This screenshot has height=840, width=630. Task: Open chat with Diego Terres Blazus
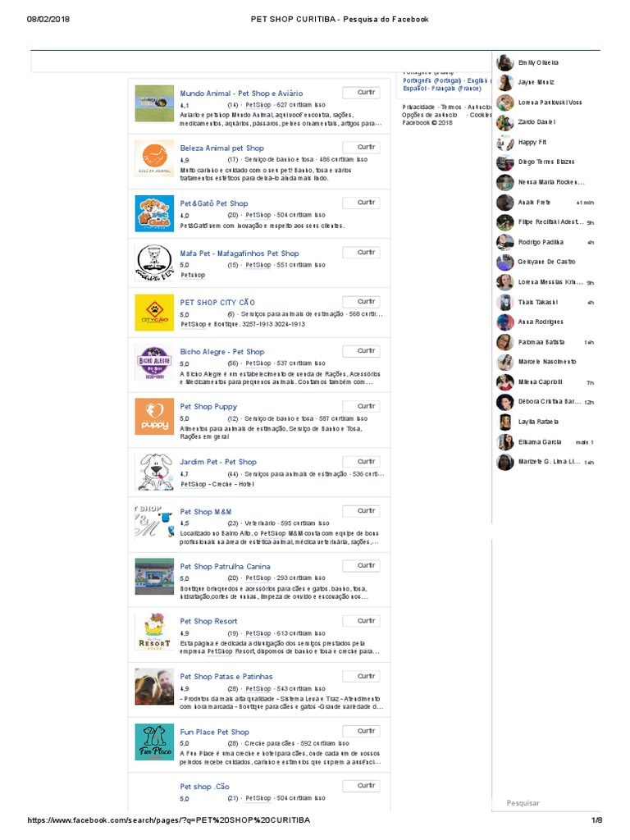(546, 162)
